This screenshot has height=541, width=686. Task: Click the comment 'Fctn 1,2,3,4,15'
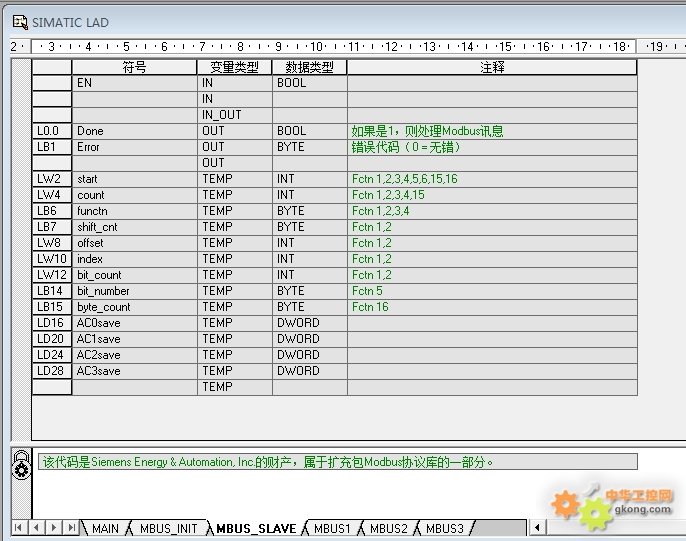388,195
